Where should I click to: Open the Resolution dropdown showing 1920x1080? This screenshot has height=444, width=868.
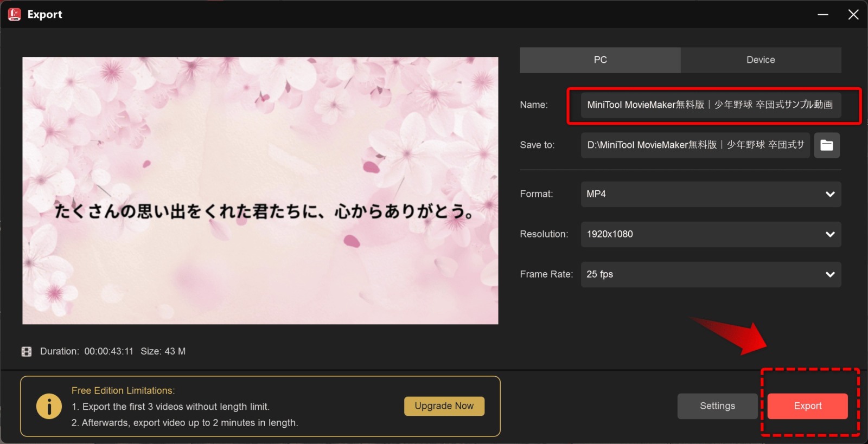[711, 234]
